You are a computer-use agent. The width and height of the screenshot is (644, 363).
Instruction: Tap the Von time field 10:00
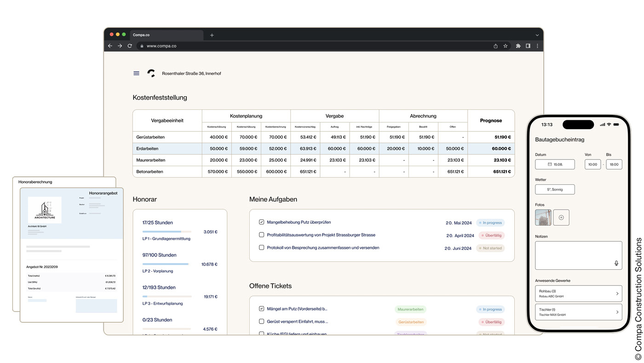592,164
